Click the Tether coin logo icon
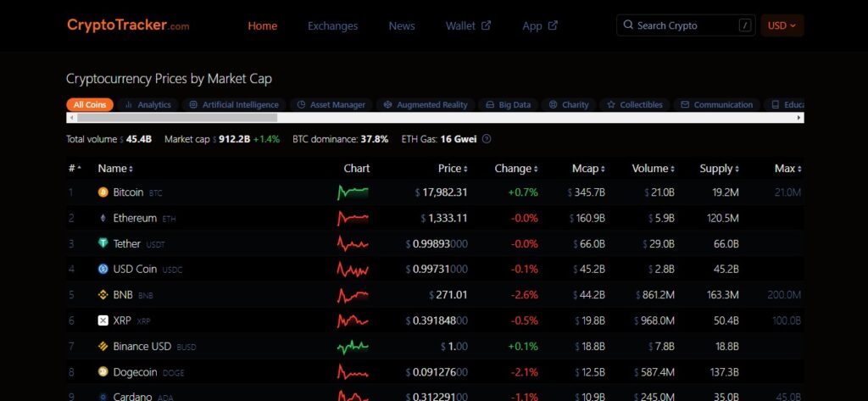This screenshot has width=868, height=401. [x=103, y=243]
